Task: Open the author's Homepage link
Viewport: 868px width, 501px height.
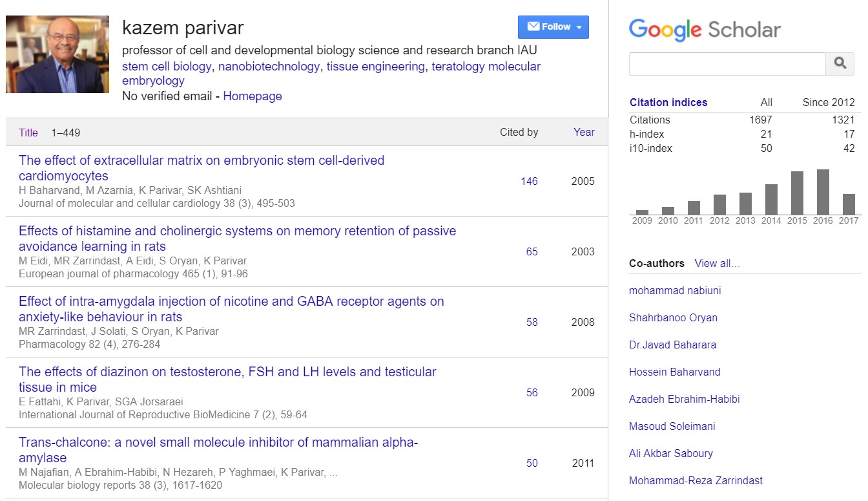Action: click(253, 96)
